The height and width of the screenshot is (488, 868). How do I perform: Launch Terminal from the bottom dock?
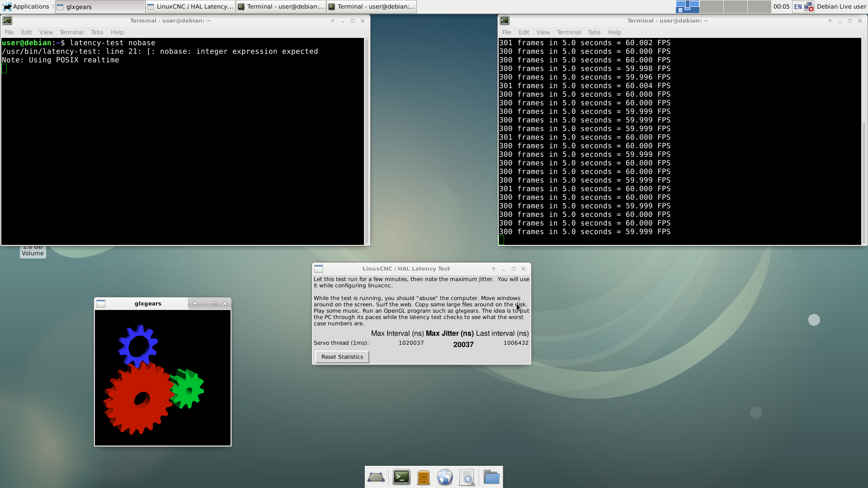[x=401, y=477]
